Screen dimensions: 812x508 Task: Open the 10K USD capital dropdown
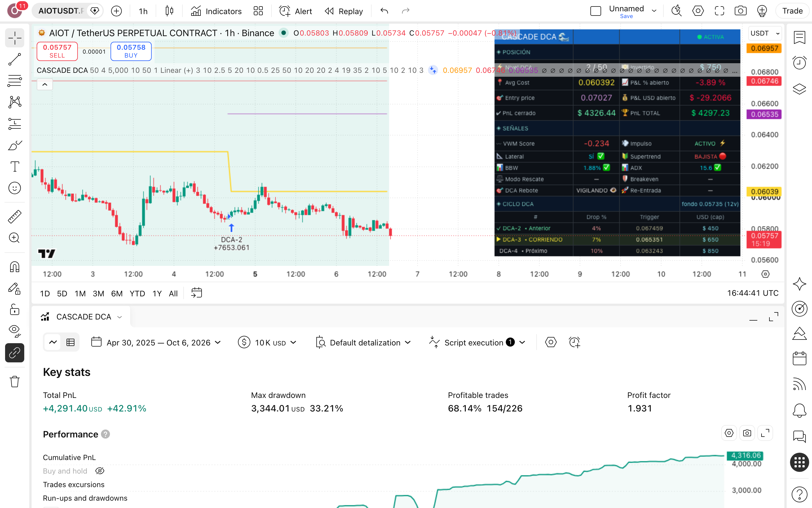tap(267, 342)
